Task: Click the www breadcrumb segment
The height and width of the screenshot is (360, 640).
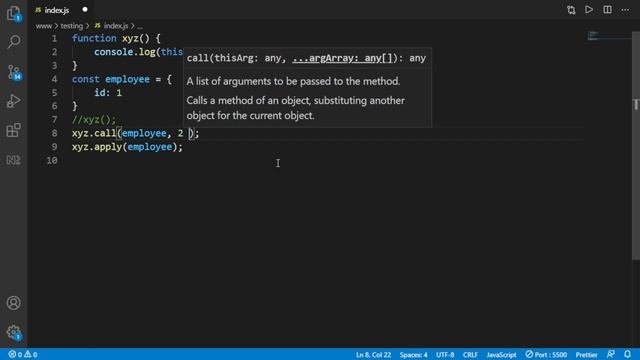Action: 43,26
